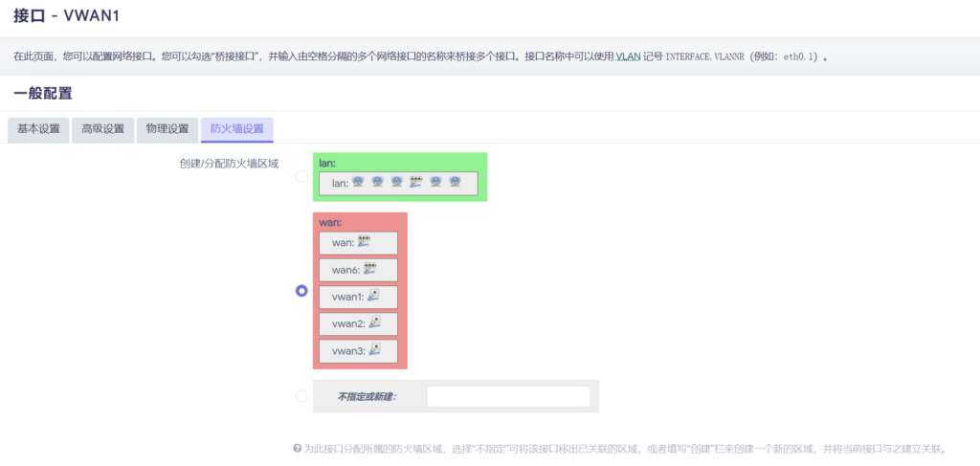Click the switch port icon in lan row

click(x=416, y=182)
